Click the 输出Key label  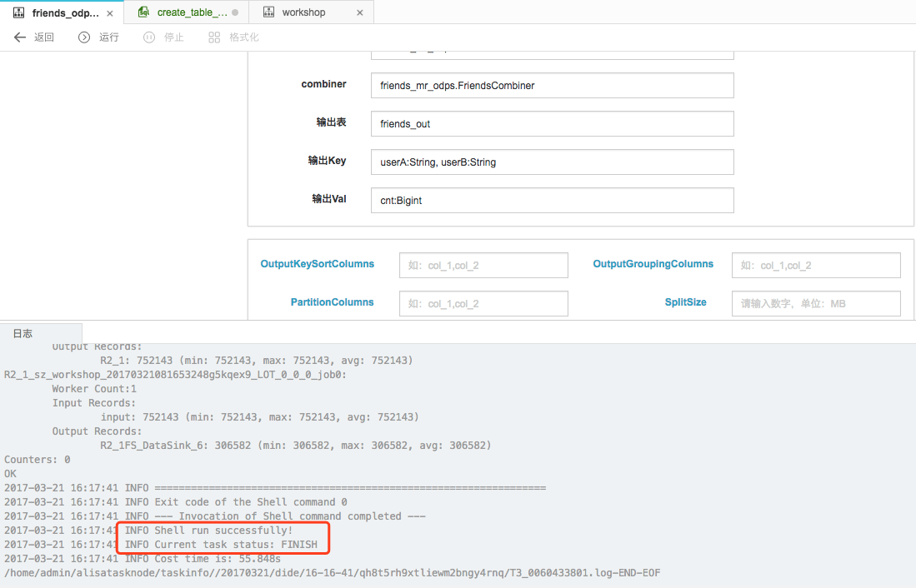pyautogui.click(x=327, y=161)
